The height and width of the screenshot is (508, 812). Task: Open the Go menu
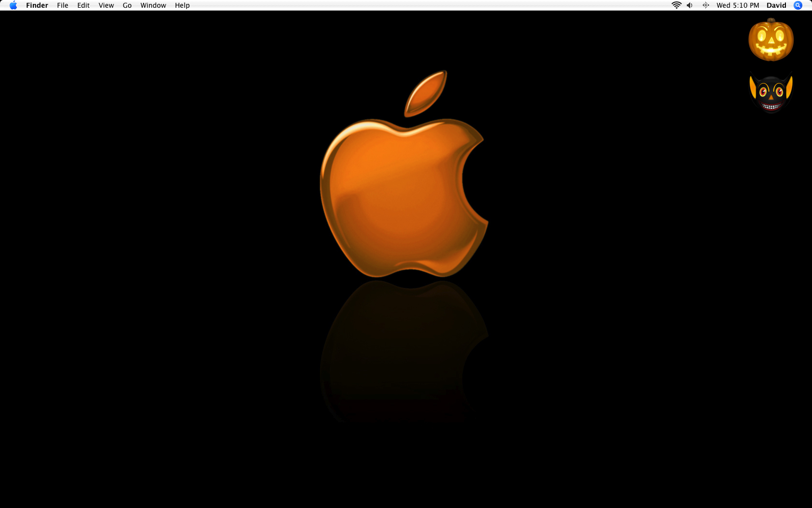(x=127, y=5)
